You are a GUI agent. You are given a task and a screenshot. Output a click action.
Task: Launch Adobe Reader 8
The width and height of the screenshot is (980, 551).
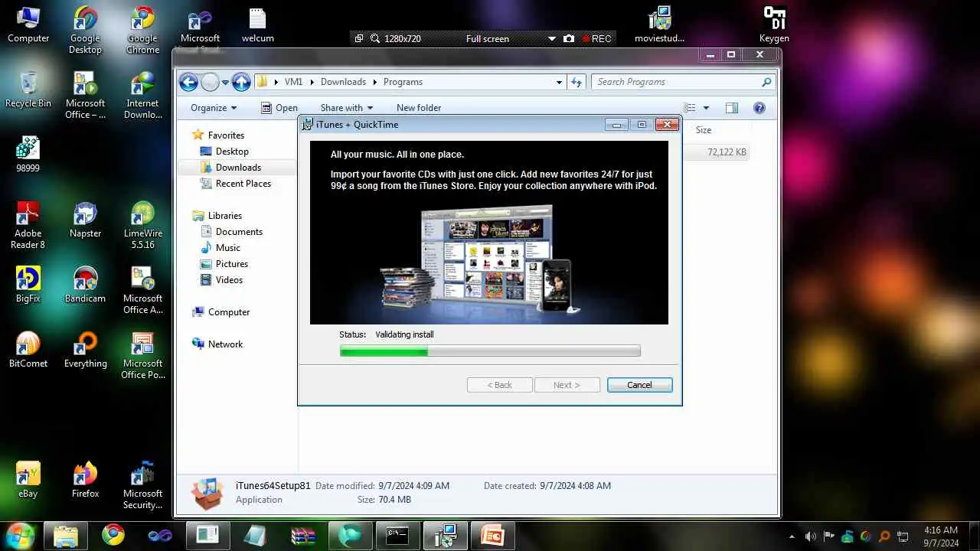tap(28, 226)
